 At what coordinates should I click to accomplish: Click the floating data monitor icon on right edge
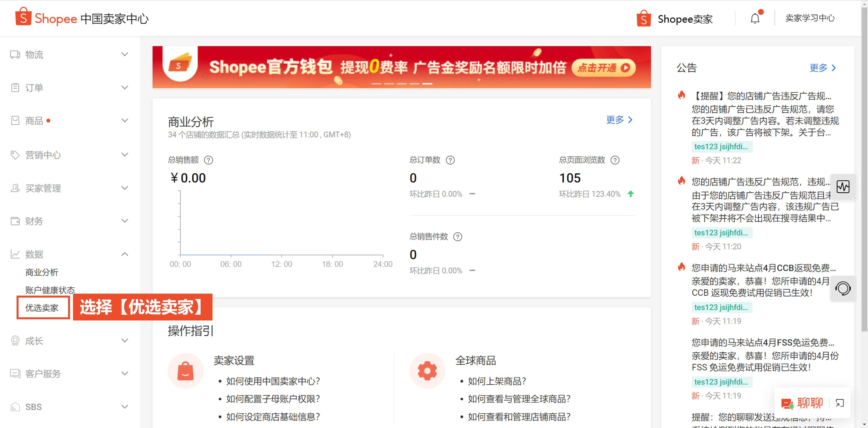pos(843,187)
